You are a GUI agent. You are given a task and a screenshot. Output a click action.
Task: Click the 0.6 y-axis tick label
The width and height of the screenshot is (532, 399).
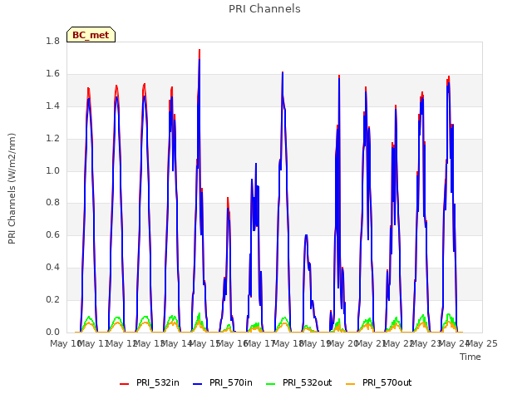point(53,234)
